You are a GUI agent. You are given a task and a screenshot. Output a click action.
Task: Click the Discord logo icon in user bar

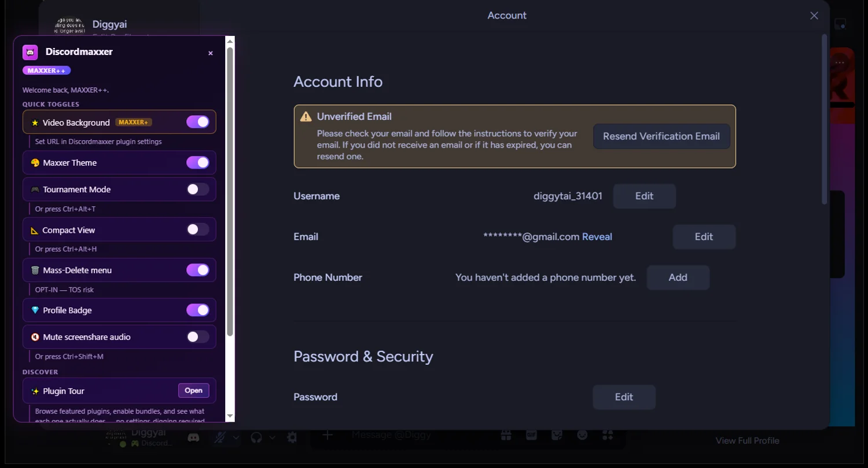click(193, 438)
